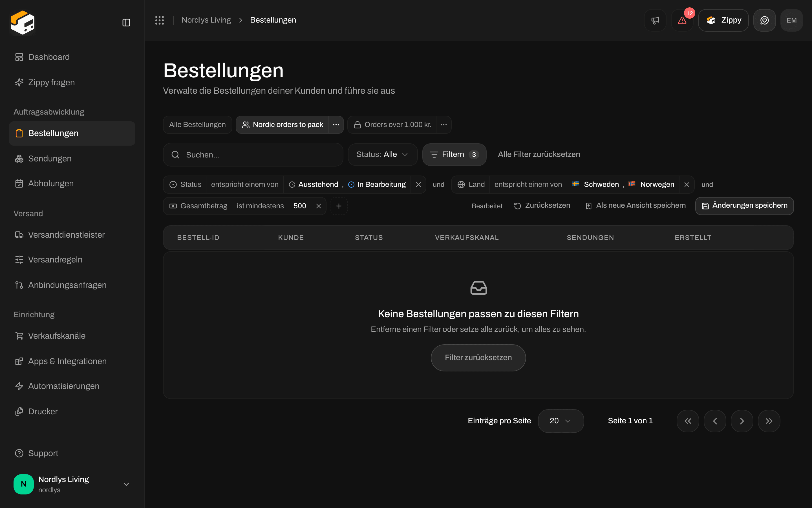Focus the Suchen... search field

253,155
